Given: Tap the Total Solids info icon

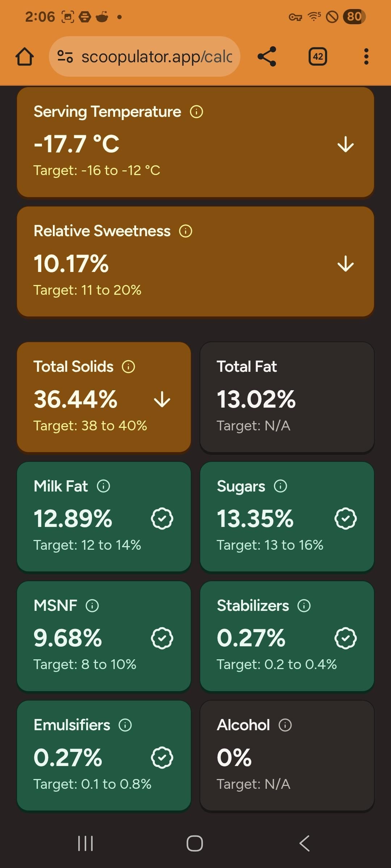Looking at the screenshot, I should pyautogui.click(x=129, y=367).
